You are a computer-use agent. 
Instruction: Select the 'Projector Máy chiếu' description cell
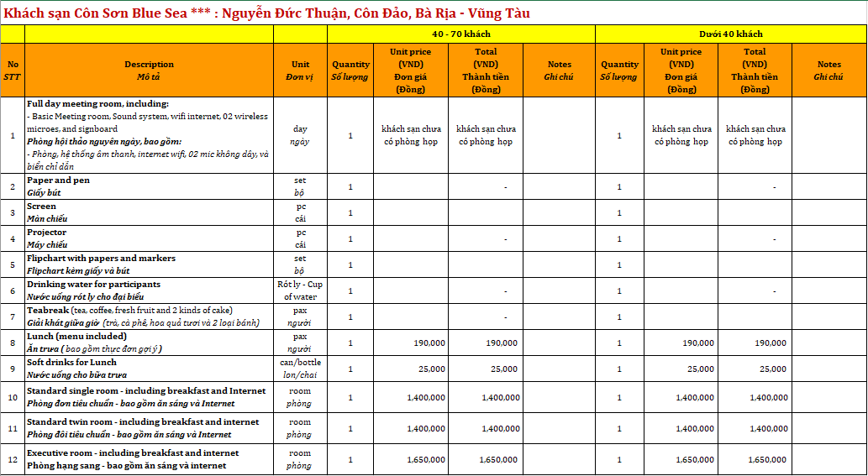click(149, 238)
